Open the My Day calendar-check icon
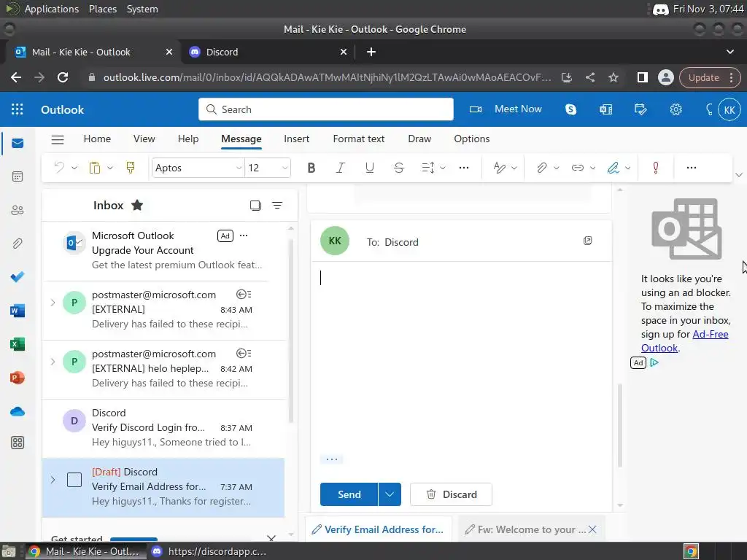 [640, 109]
